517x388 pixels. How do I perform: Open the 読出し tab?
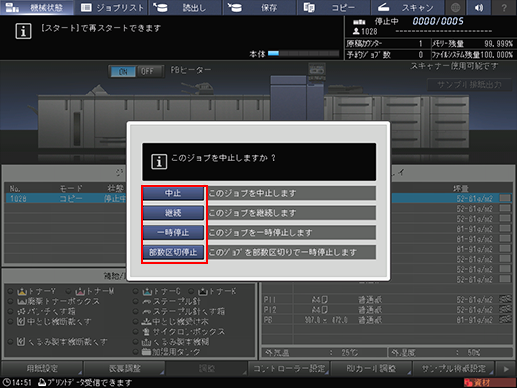click(x=186, y=7)
